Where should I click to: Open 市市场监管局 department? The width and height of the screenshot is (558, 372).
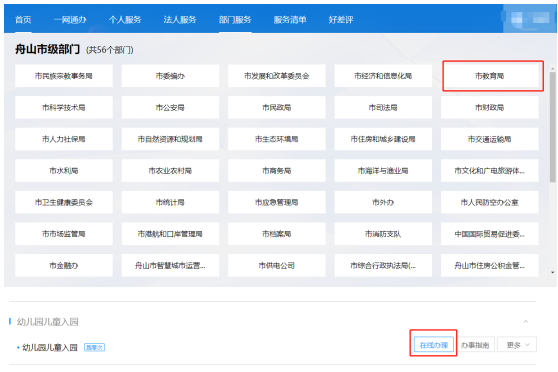pos(64,234)
